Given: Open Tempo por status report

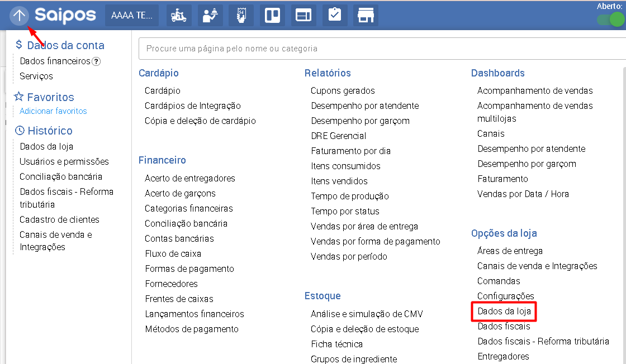Looking at the screenshot, I should tap(345, 211).
